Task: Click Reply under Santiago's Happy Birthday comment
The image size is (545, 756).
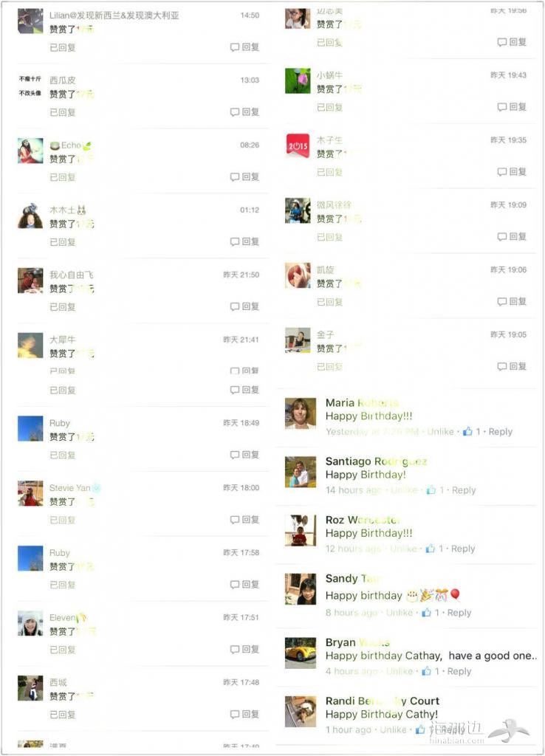Action: coord(464,490)
